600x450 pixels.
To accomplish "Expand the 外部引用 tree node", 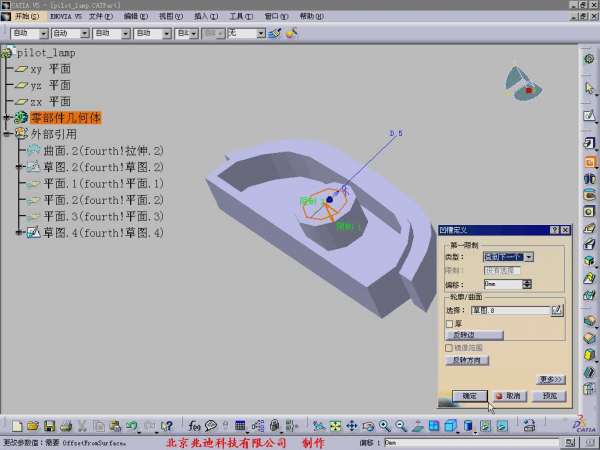I will (x=6, y=133).
